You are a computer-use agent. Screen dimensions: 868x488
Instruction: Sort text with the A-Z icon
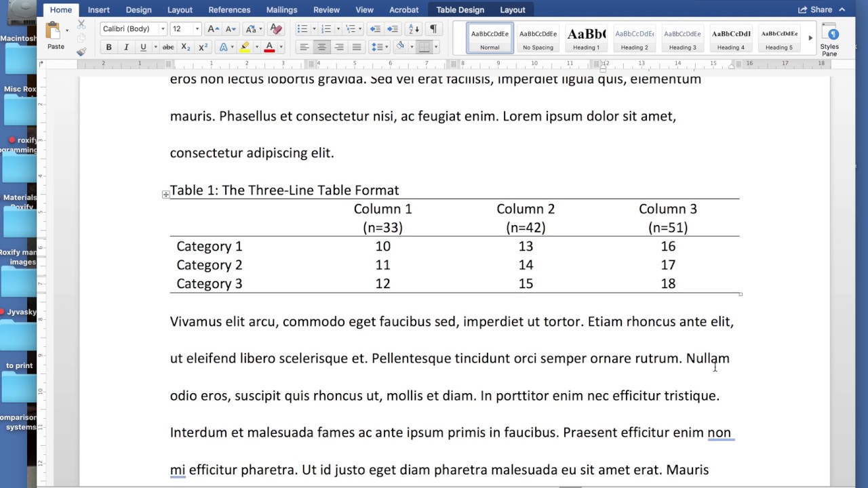[414, 29]
